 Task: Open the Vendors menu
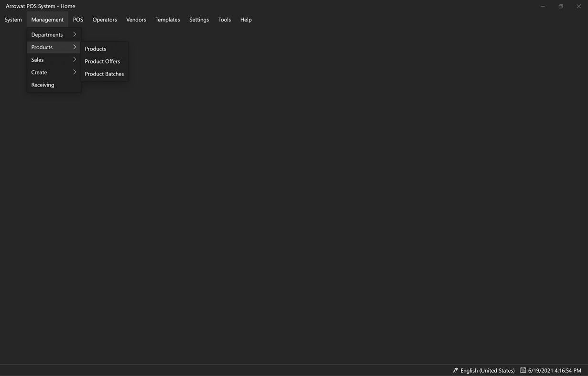click(136, 20)
